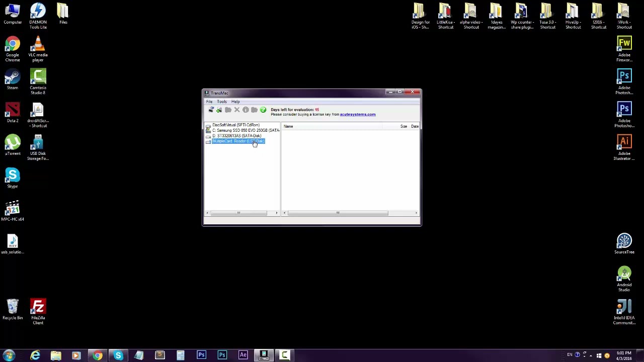
Task: Open the usb_solution file on desktop
Action: pos(13,244)
